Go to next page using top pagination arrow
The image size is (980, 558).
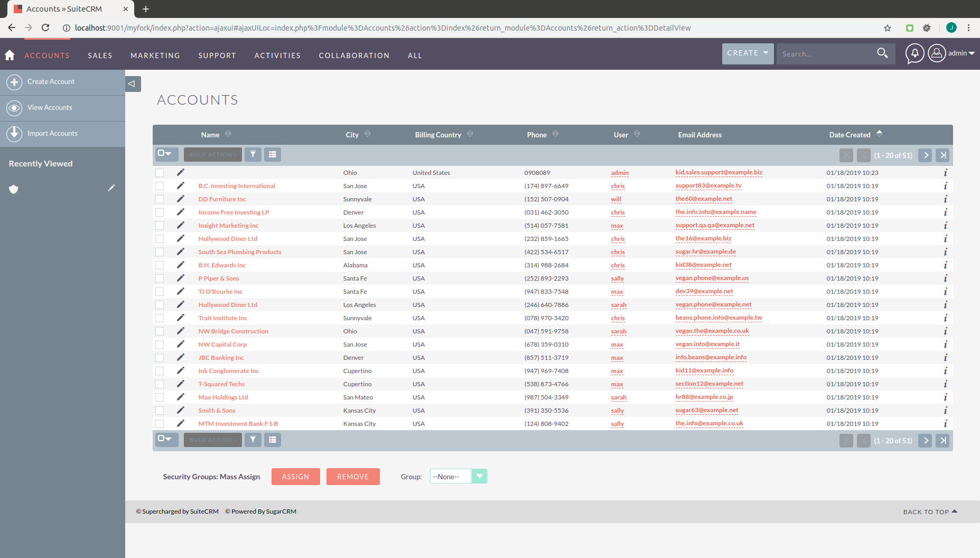(925, 155)
